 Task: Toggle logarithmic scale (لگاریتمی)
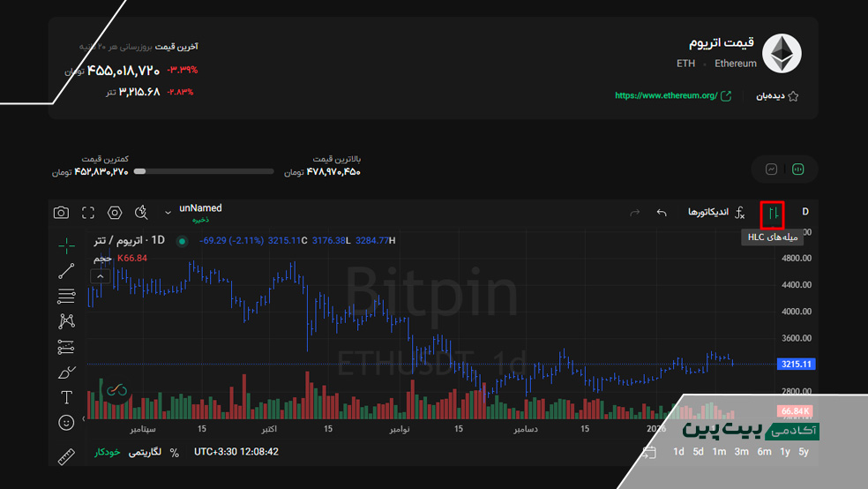[146, 452]
